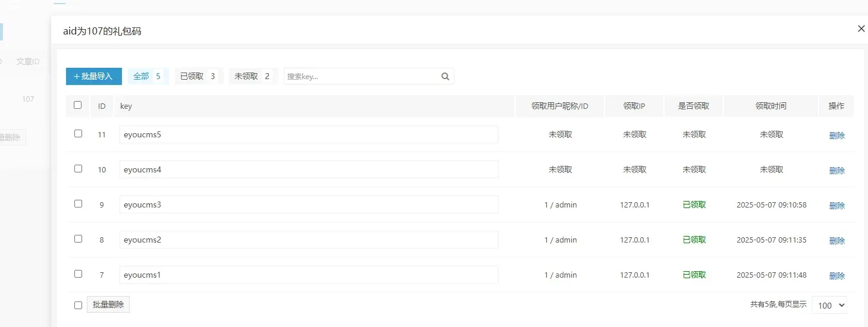Delete the eyoucms1 key row
The height and width of the screenshot is (327, 868).
(x=836, y=276)
